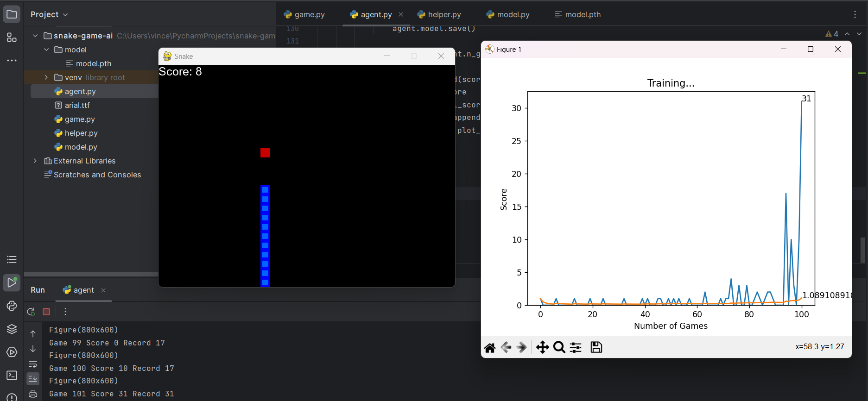This screenshot has height=401, width=868.
Task: Toggle the Pan axes tool
Action: 542,347
